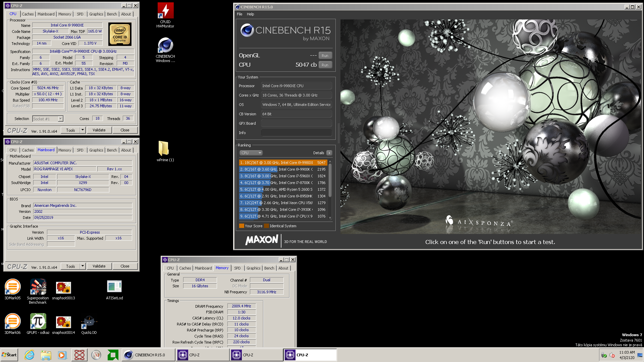The image size is (644, 362).
Task: Expand the Tools dropdown arrow in Mainboard window
Action: point(83,266)
